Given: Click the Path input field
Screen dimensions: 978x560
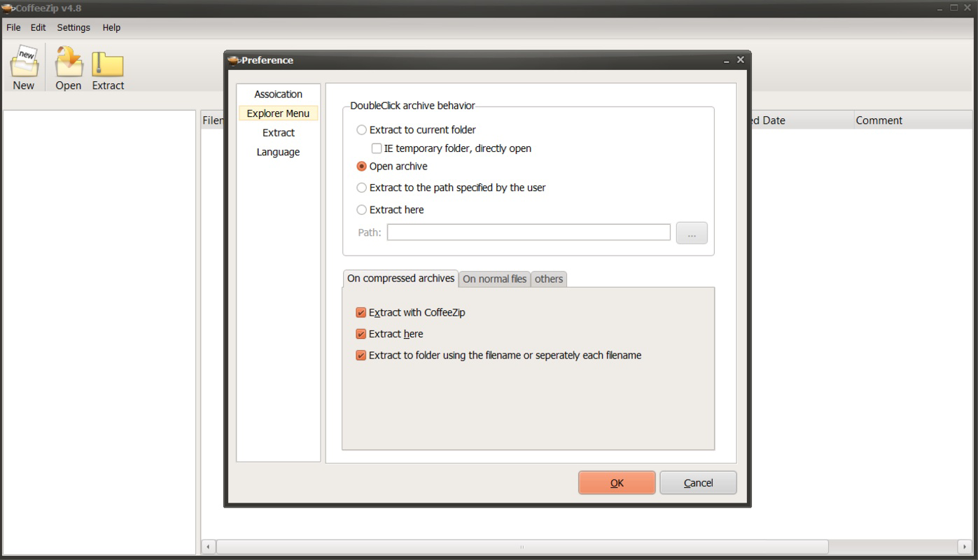Looking at the screenshot, I should point(529,232).
